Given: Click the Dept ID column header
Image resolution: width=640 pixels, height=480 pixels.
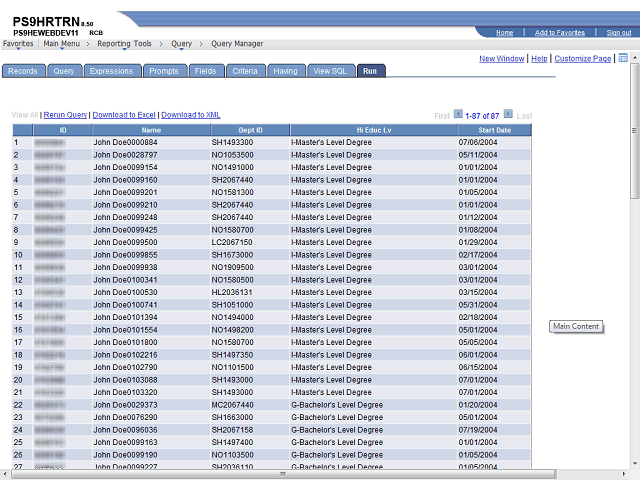Looking at the screenshot, I should click(251, 130).
